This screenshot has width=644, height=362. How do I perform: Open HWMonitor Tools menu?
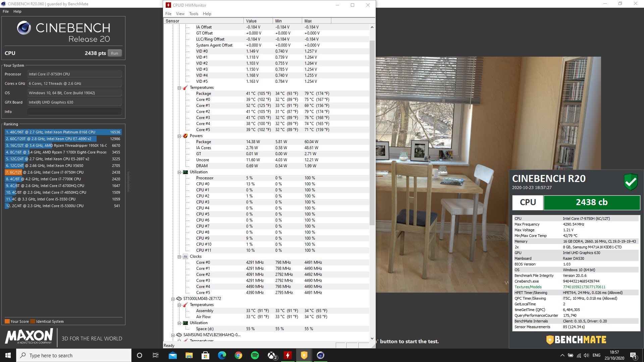[194, 14]
